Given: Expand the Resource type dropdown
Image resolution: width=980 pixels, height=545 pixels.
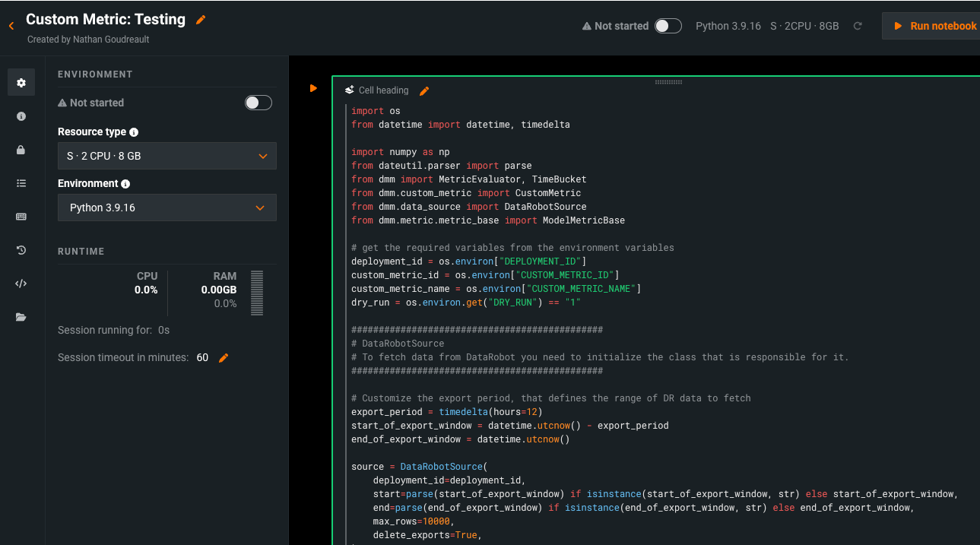Looking at the screenshot, I should tap(167, 156).
